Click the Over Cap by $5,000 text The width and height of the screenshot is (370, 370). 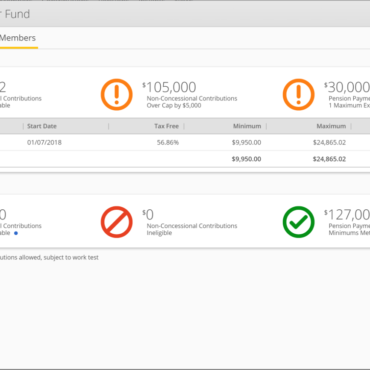174,106
